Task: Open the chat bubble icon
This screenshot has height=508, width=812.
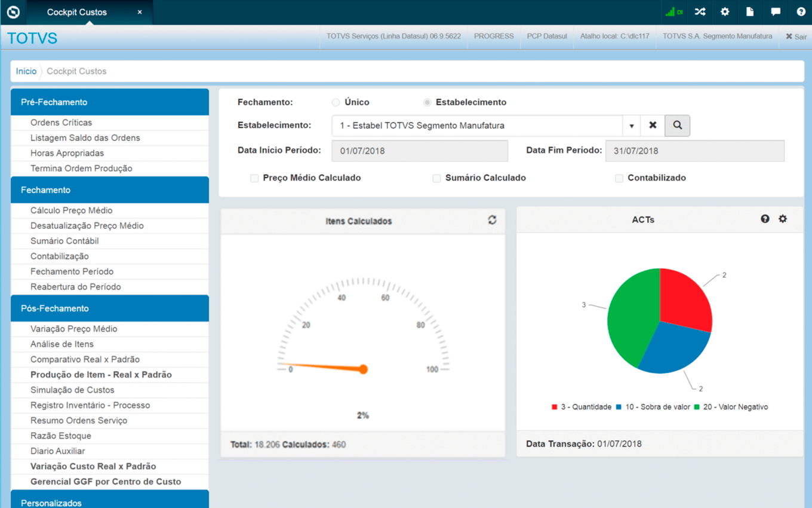Action: click(775, 12)
